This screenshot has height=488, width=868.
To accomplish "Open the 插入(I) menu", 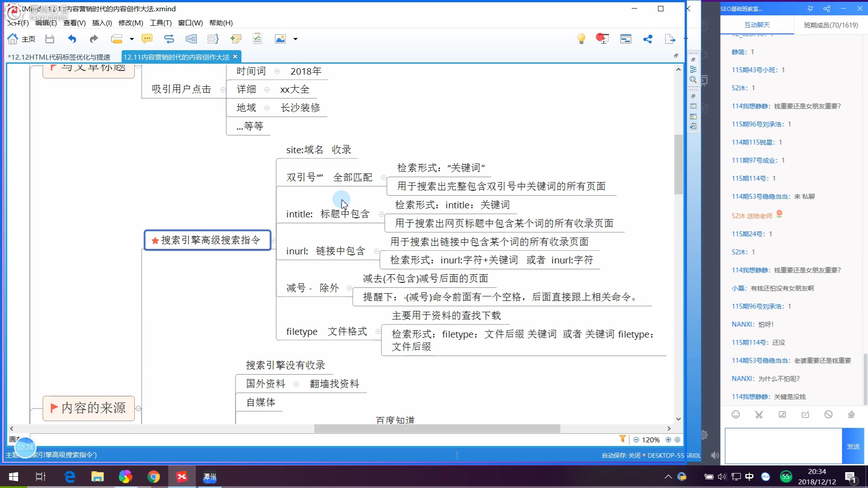I will coord(102,23).
